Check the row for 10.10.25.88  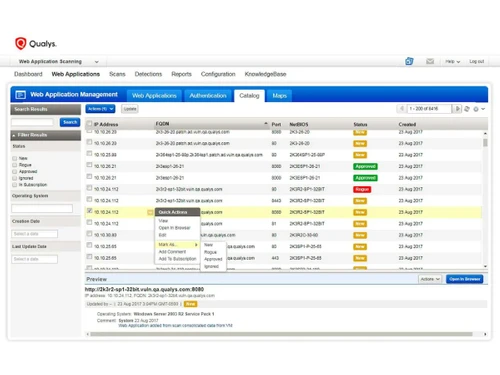[x=89, y=154]
